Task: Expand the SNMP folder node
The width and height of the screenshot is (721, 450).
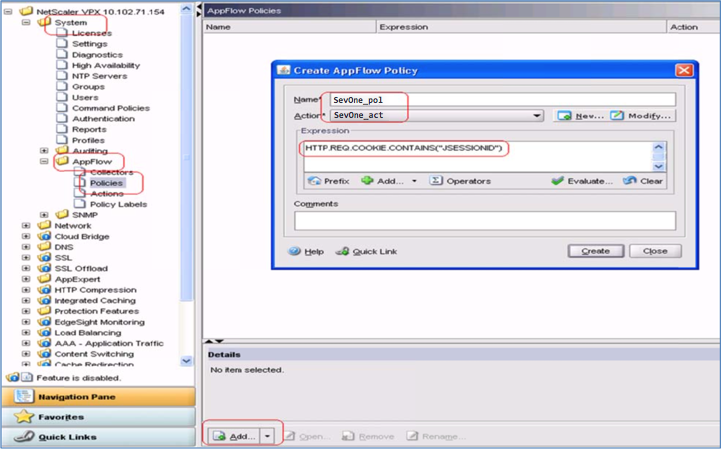Action: (x=44, y=215)
